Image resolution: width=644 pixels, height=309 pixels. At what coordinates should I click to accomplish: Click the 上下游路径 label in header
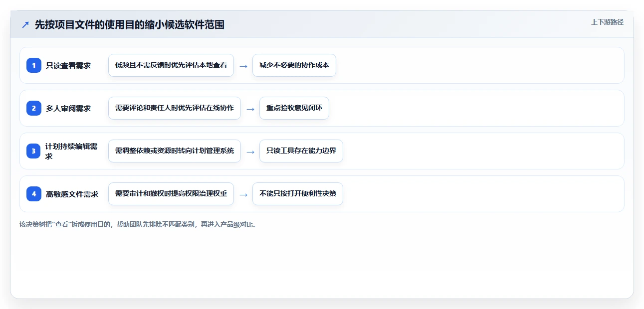click(607, 22)
